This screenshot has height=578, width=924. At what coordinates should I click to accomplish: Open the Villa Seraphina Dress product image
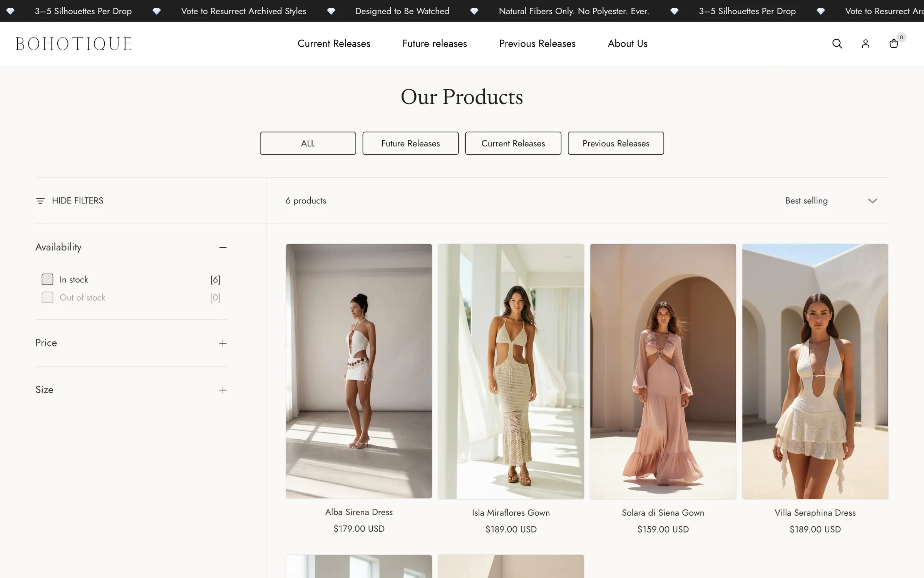tap(815, 371)
